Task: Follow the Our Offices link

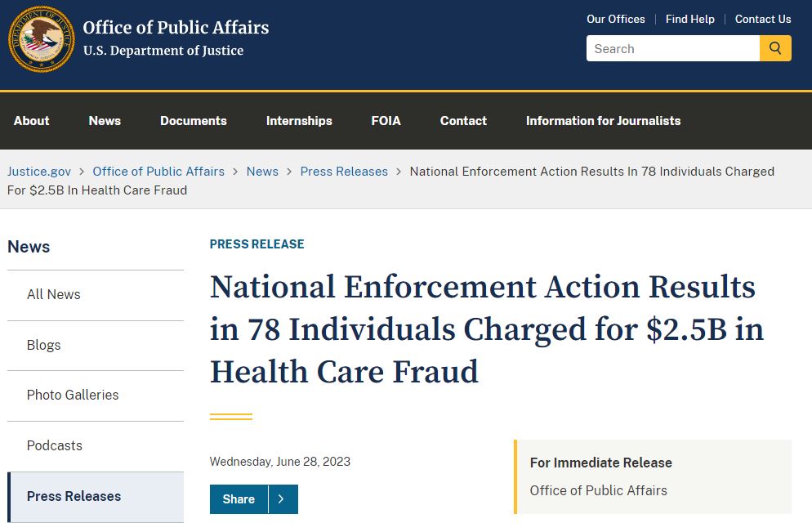Action: click(x=616, y=19)
